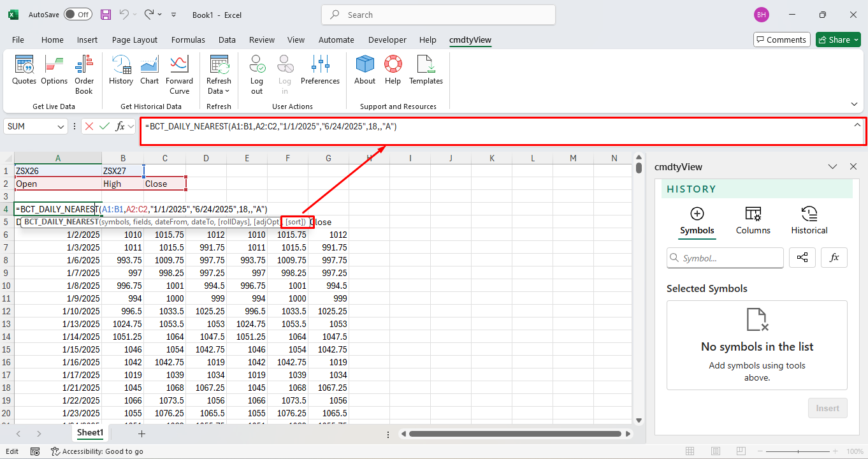The image size is (868, 459).
Task: Click the Undo icon
Action: click(124, 14)
